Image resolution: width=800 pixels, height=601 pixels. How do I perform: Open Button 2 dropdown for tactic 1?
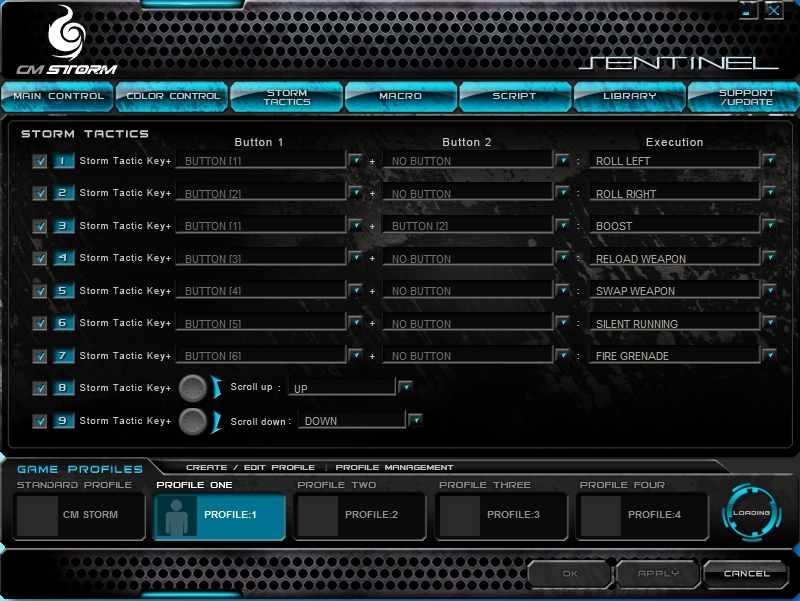[562, 160]
